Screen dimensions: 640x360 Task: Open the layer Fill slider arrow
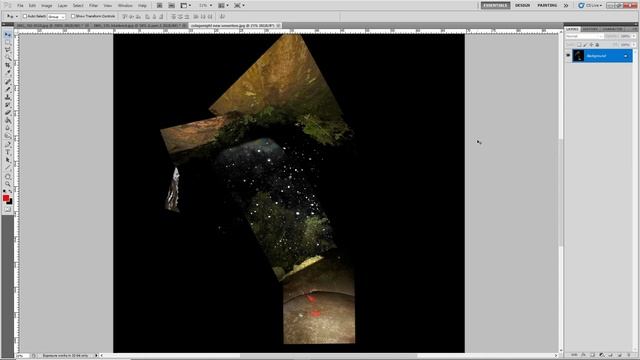coord(633,44)
